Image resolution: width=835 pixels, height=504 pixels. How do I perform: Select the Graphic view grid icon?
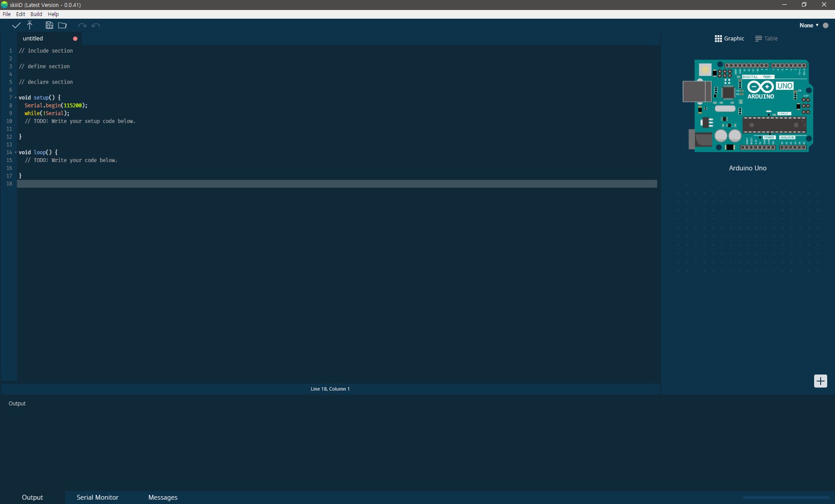point(718,38)
